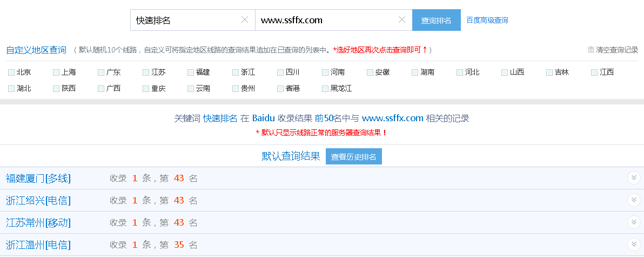Click the red 选好地区再次点击查询即可 notice

[380, 50]
